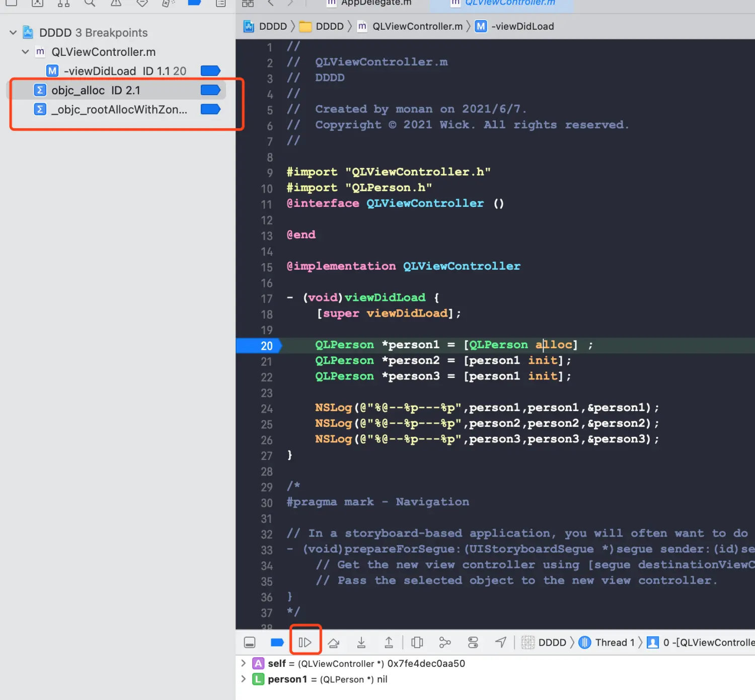
Task: Open Debug View Hierarchy
Action: 417,642
